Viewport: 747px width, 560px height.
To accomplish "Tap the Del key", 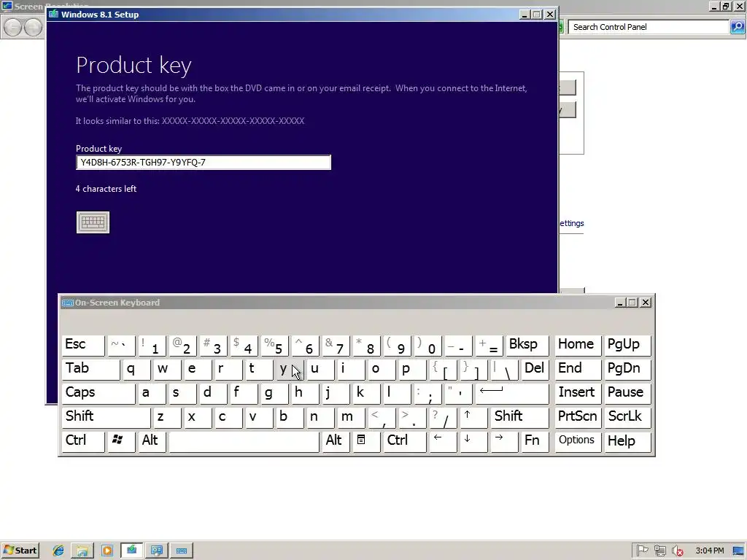I will (535, 369).
